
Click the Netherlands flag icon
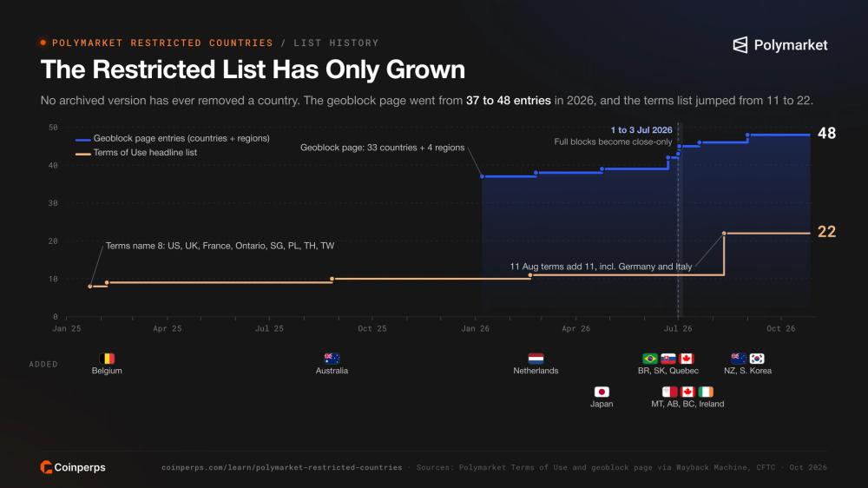click(536, 359)
